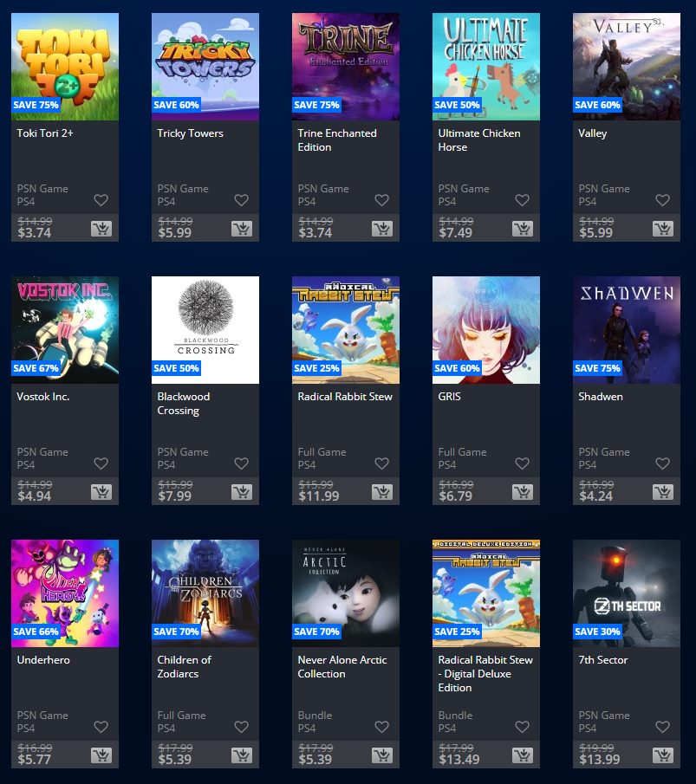Add Blackwood Crossing to cart
This screenshot has width=696, height=784.
[242, 493]
